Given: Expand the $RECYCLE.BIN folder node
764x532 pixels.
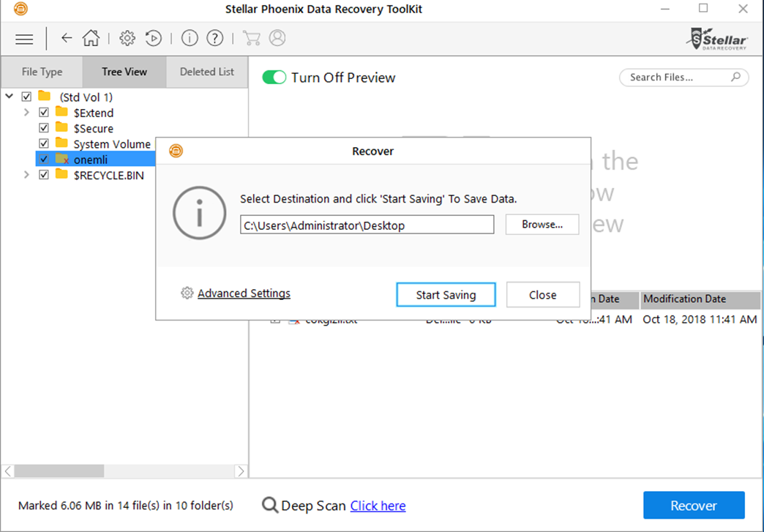Looking at the screenshot, I should tap(26, 174).
